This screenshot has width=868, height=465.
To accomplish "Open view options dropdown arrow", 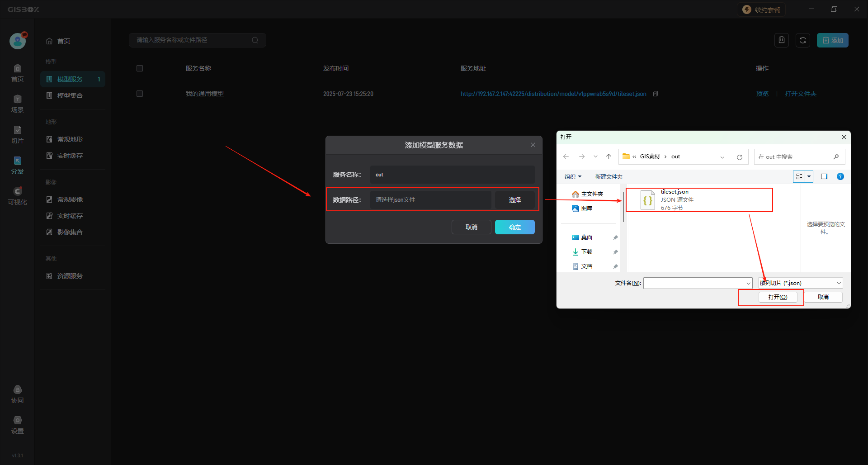I will click(x=809, y=176).
